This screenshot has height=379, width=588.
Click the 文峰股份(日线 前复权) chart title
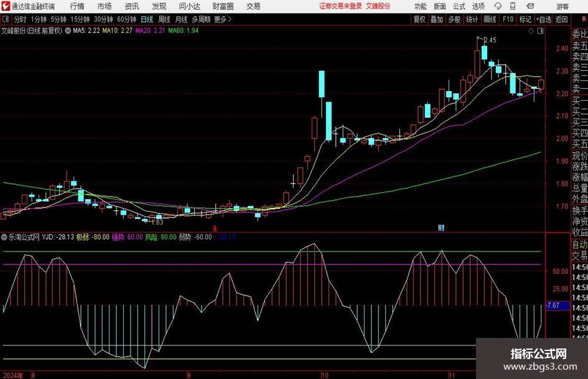(x=32, y=30)
